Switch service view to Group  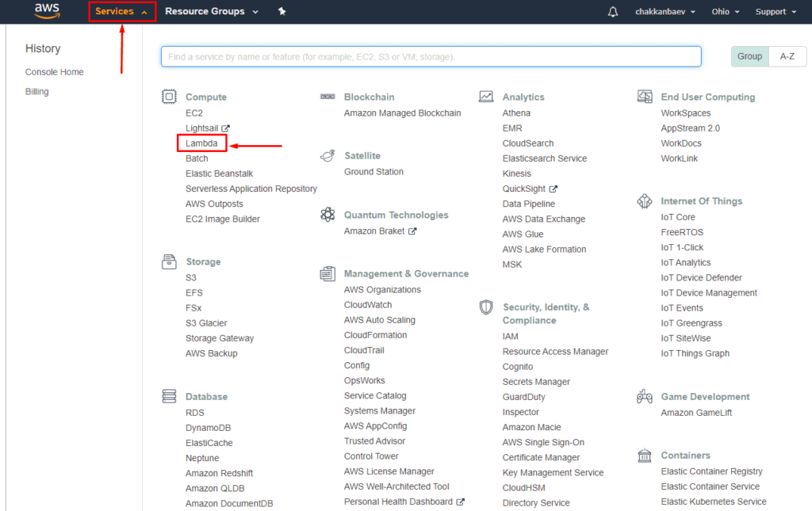pos(749,56)
